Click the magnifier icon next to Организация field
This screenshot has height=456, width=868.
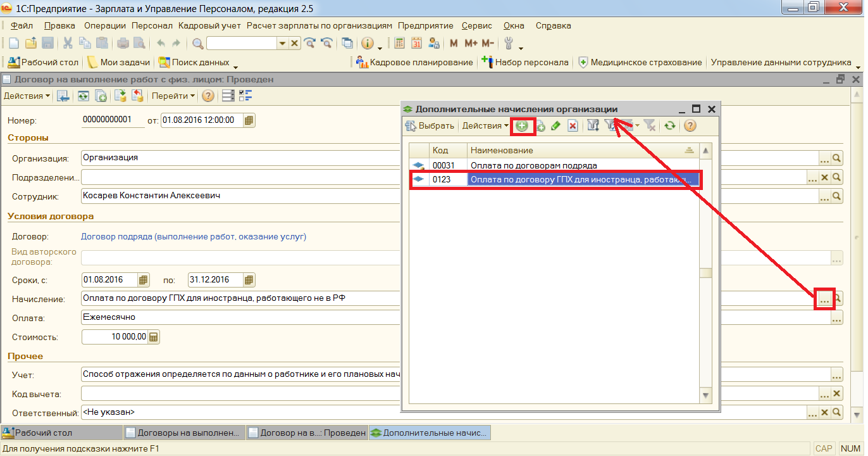pos(836,158)
